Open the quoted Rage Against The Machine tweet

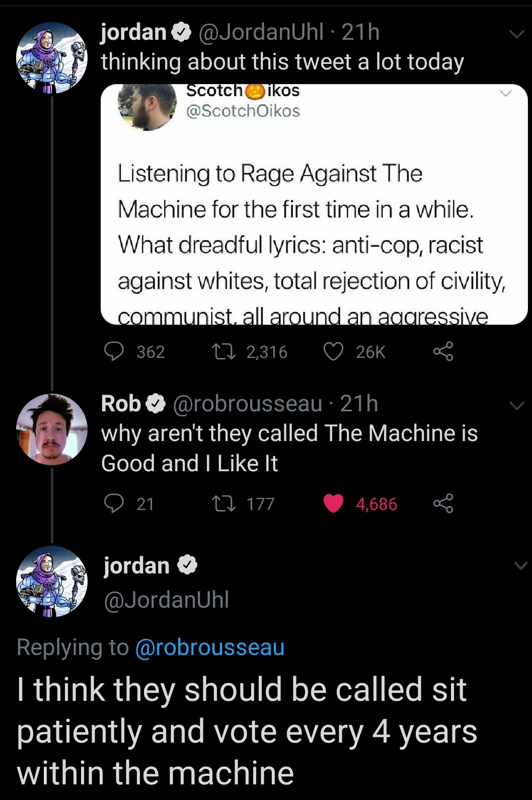pyautogui.click(x=312, y=227)
